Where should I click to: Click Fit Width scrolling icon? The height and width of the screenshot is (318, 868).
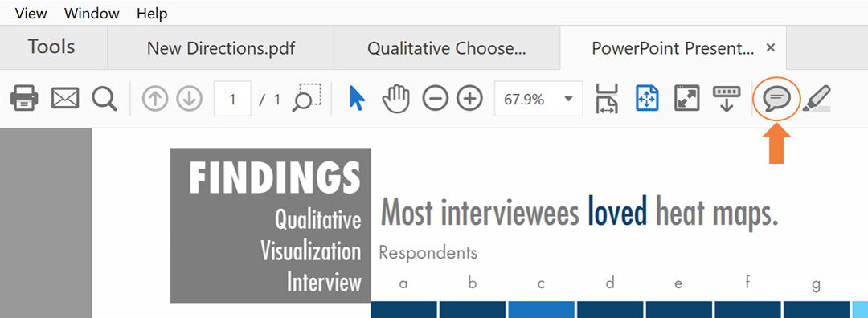(x=608, y=99)
